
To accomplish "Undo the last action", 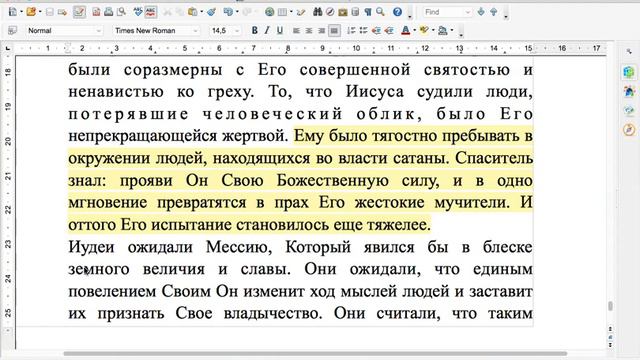I will point(228,12).
